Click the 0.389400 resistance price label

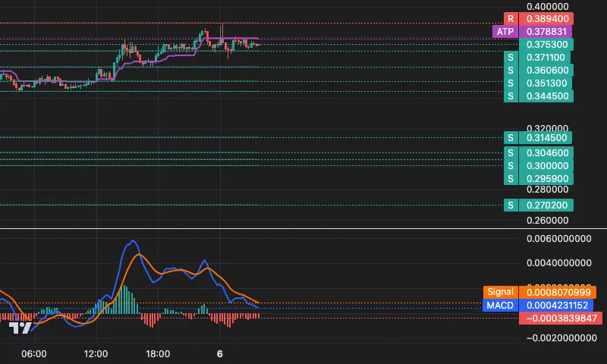click(546, 18)
